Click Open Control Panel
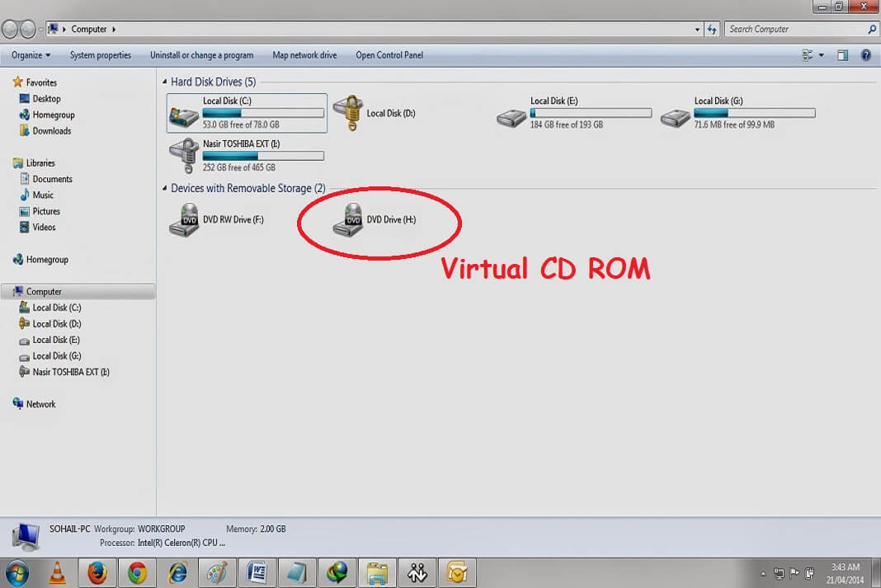Viewport: 881px width, 588px height. click(389, 55)
